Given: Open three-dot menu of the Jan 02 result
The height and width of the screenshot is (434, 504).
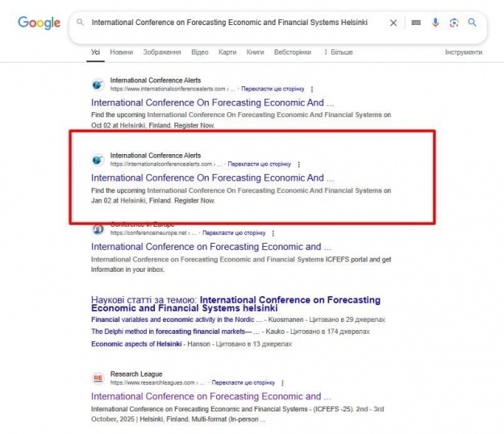Looking at the screenshot, I should (299, 164).
